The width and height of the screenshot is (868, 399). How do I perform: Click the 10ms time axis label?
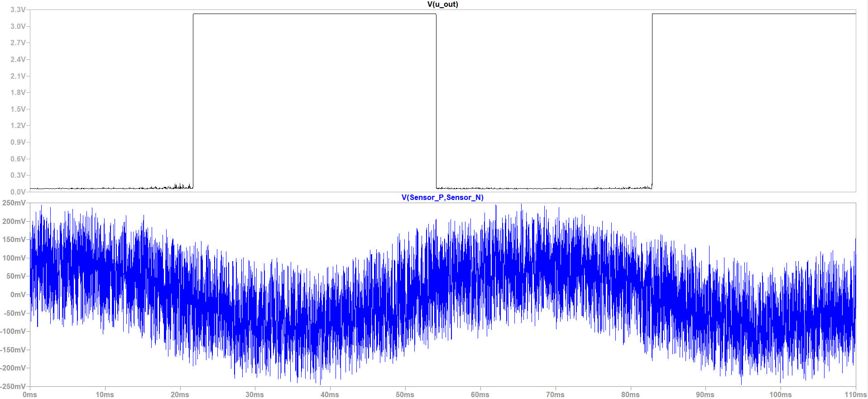click(x=105, y=394)
